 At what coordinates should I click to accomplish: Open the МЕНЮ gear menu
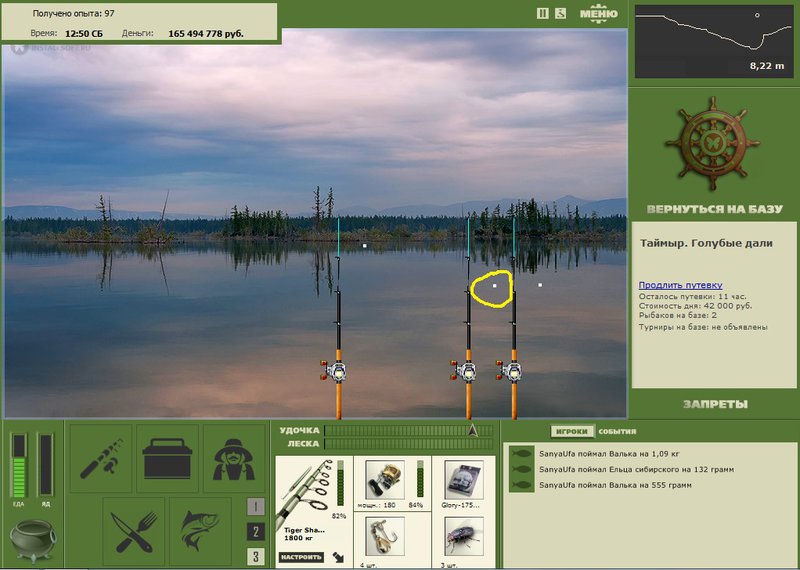tap(599, 14)
